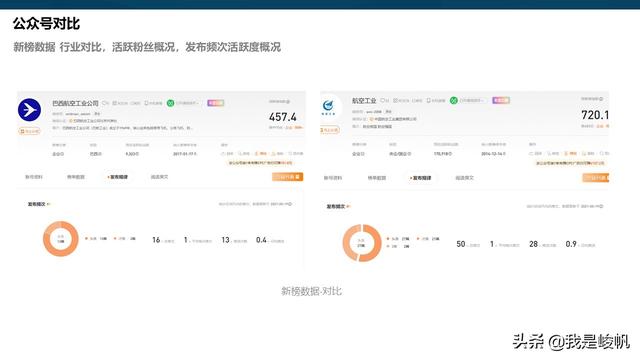
Task: Click orange button right of 巴西航空工业公司 tabs
Action: pos(287,177)
